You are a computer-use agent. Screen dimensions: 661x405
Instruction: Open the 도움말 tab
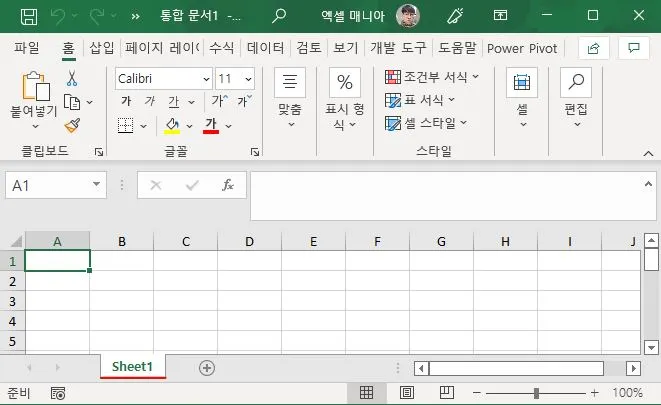(x=457, y=48)
